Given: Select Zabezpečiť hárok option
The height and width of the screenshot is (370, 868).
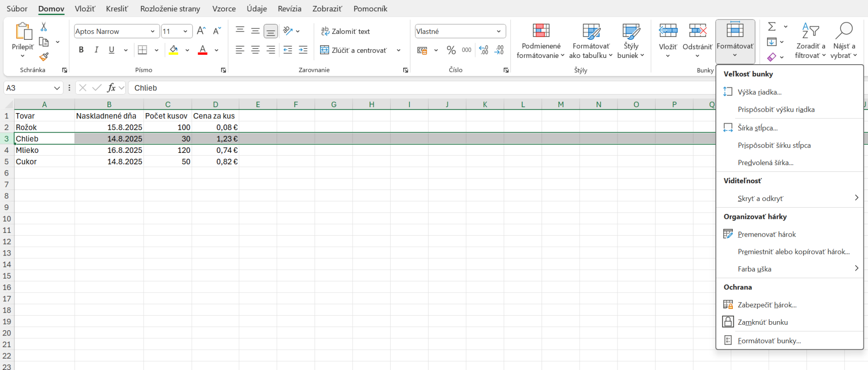Looking at the screenshot, I should tap(790, 304).
